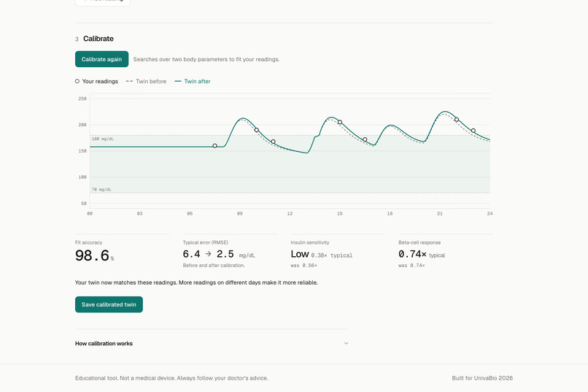Click Before and after calibration caption
The height and width of the screenshot is (392, 588).
[x=214, y=266]
